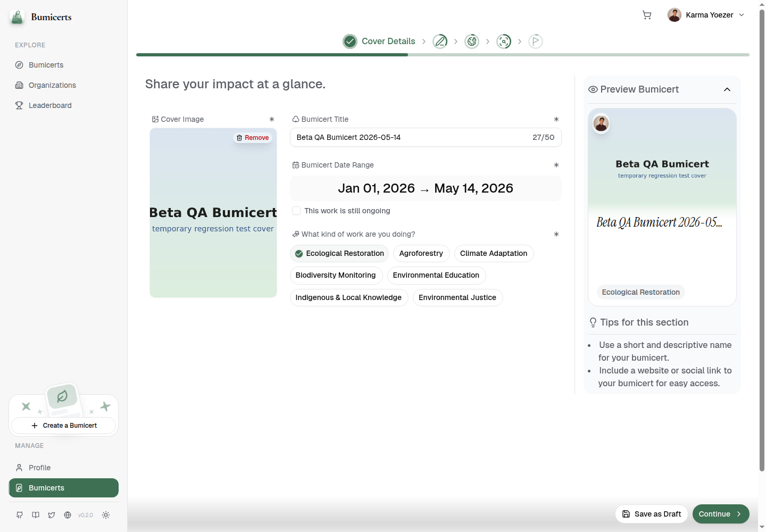The image size is (766, 532).
Task: Go to the pen-icon step in the progress stepper
Action: click(440, 41)
